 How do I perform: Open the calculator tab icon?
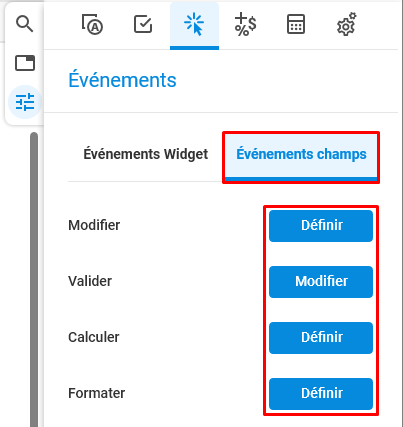point(296,24)
